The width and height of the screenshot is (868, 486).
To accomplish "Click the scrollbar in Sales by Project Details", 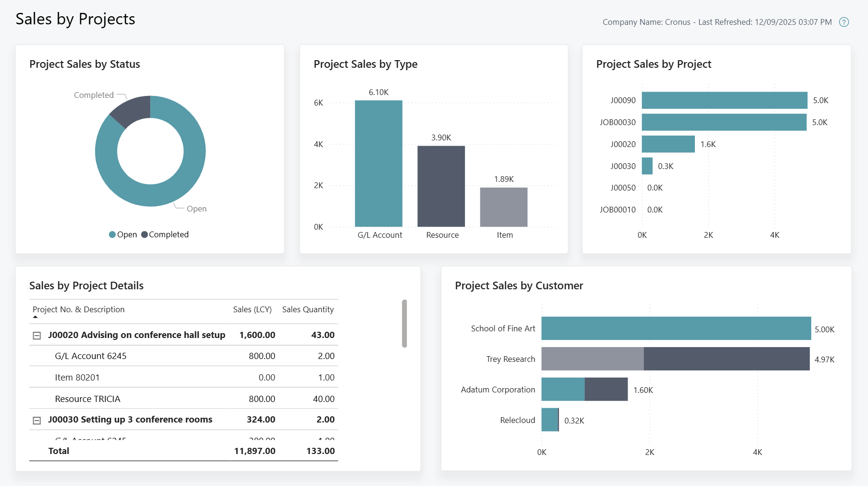I will [403, 323].
